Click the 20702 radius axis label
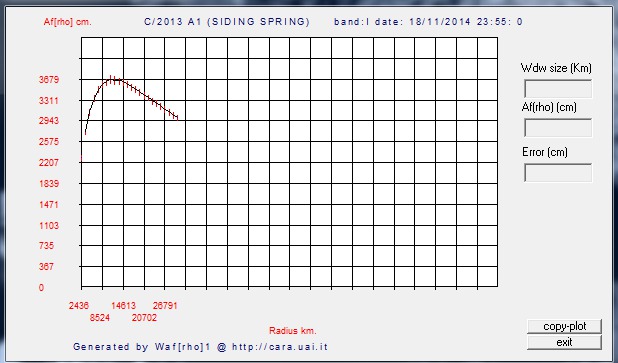 (x=144, y=318)
